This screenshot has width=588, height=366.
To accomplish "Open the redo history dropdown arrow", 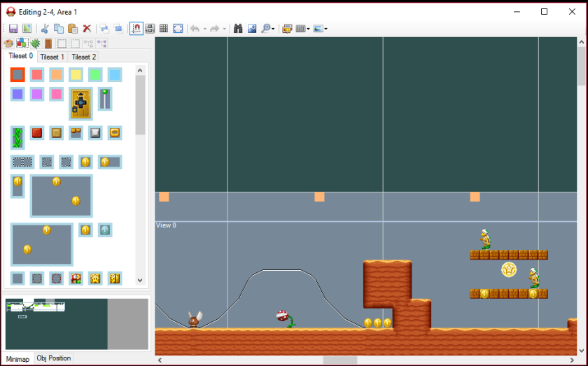I will coord(224,29).
